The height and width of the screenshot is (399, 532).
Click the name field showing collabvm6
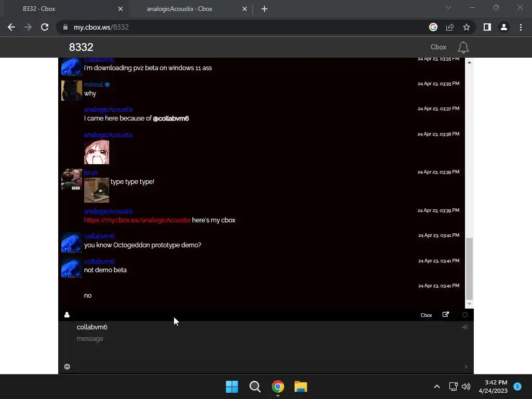click(x=265, y=327)
